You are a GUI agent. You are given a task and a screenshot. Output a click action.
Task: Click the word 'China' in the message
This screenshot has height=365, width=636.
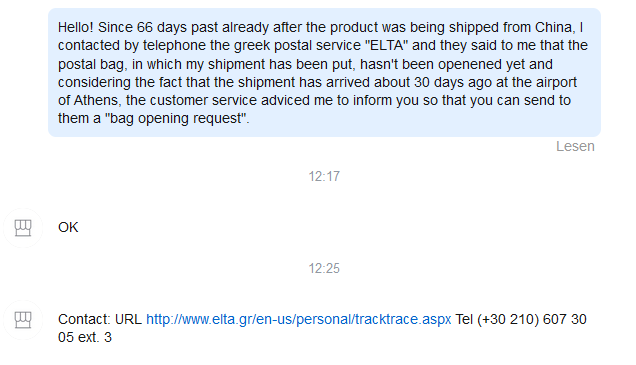(x=554, y=28)
